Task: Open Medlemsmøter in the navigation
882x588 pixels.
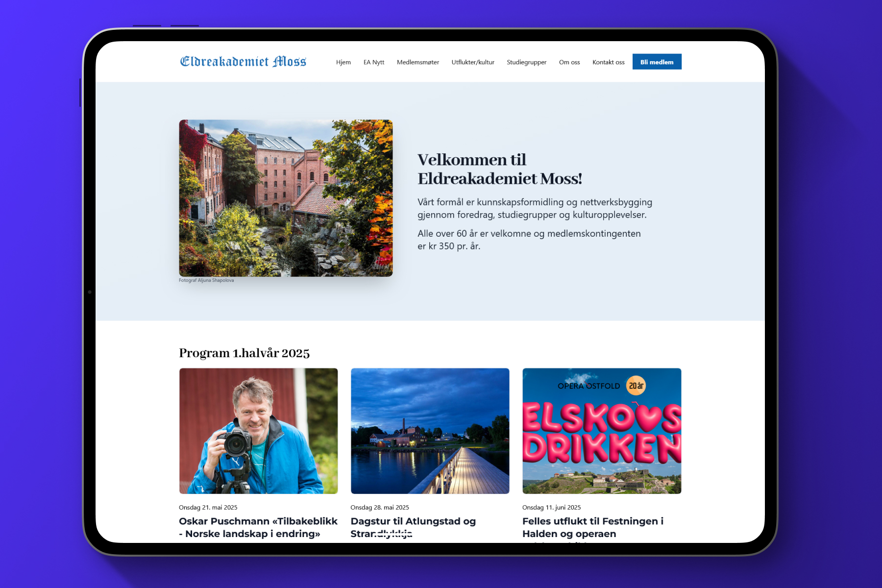Action: point(418,62)
